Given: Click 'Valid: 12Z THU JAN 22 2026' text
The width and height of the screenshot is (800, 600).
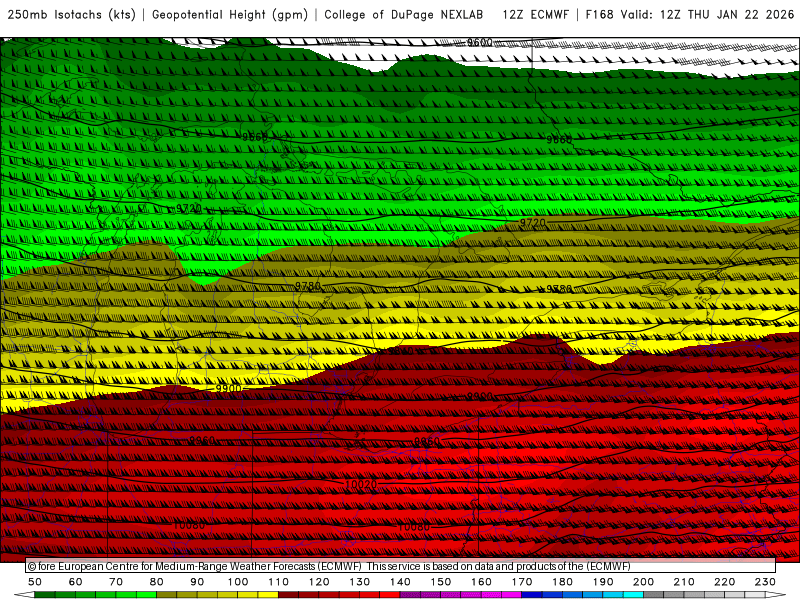Looking at the screenshot, I should (x=707, y=15).
